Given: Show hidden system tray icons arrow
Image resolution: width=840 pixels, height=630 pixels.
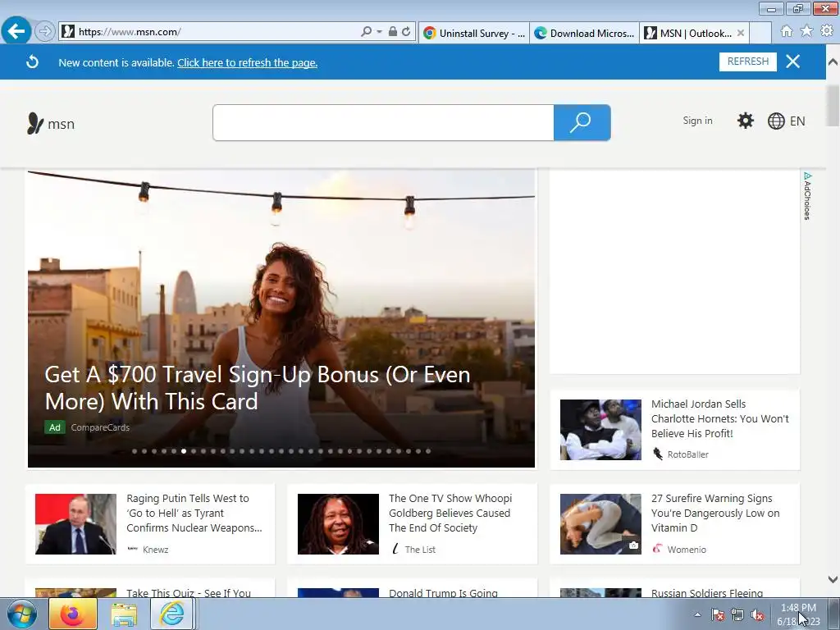Looking at the screenshot, I should pos(697,614).
